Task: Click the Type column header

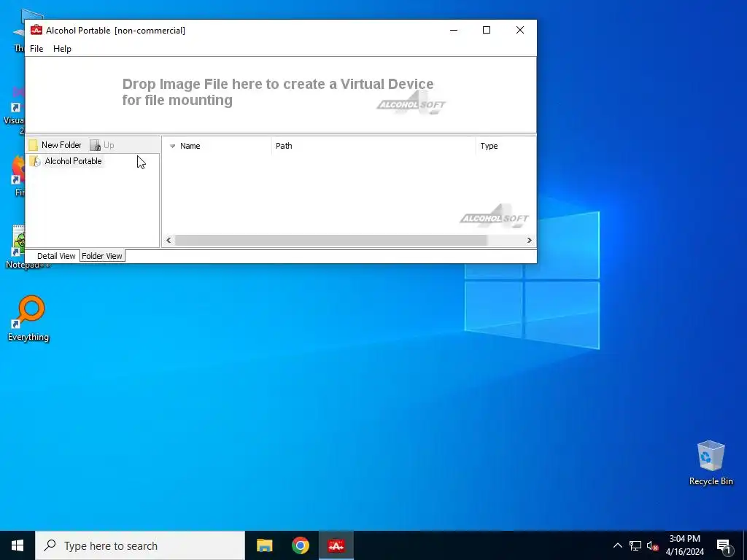Action: click(x=506, y=146)
